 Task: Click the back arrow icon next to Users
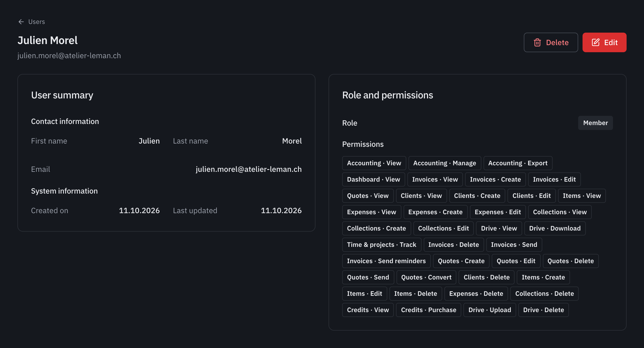tap(21, 22)
